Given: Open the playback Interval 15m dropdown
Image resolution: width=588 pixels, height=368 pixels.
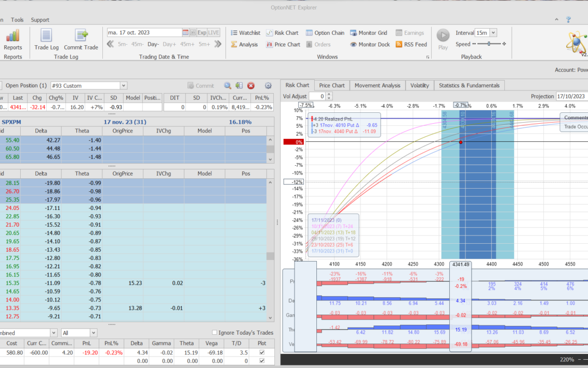Looking at the screenshot, I should pyautogui.click(x=493, y=33).
